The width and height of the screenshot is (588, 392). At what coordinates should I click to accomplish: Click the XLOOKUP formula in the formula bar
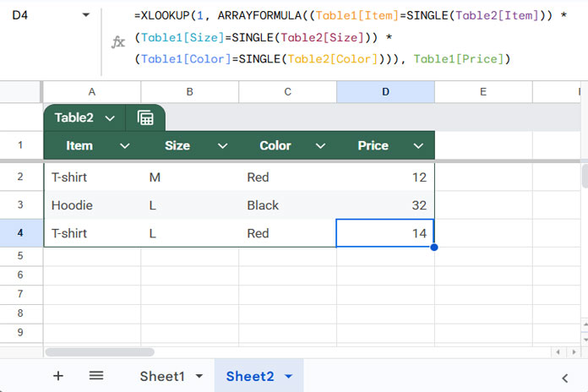tap(351, 37)
